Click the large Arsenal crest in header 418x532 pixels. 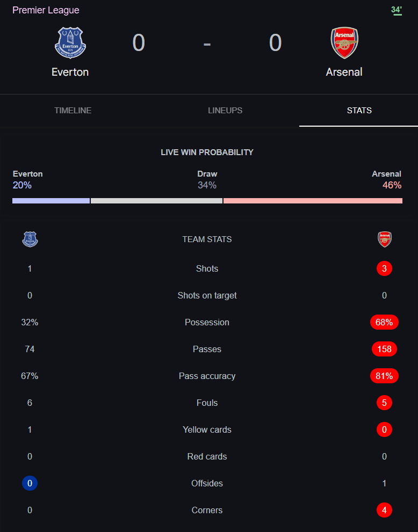click(x=344, y=43)
